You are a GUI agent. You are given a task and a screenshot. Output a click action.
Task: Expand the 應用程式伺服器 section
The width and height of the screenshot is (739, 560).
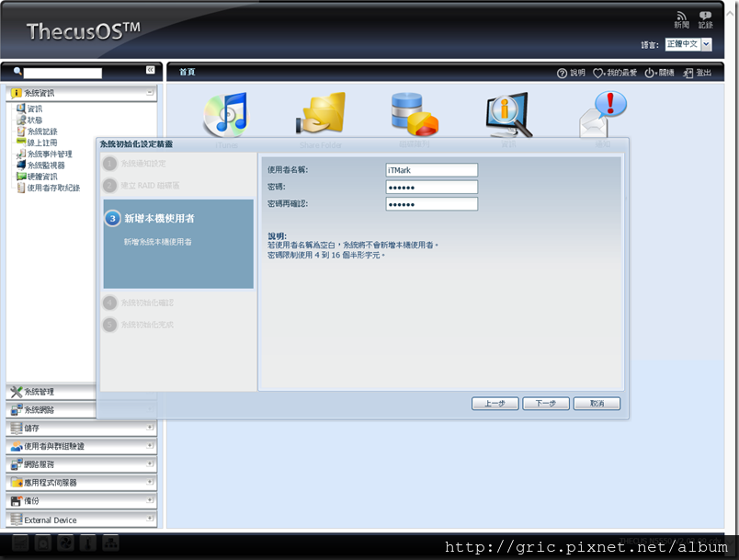coord(81,482)
